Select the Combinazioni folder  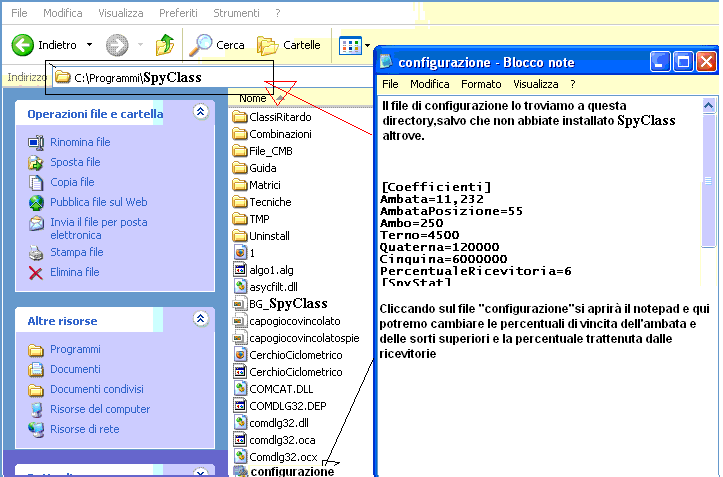click(x=272, y=134)
